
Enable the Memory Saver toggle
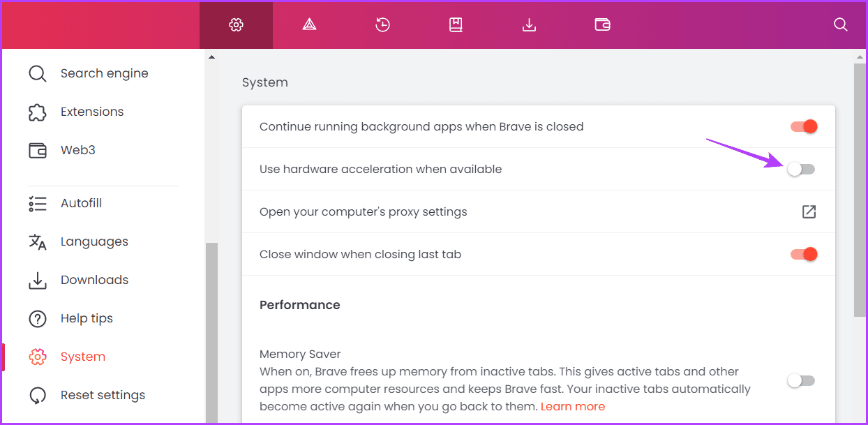[801, 380]
